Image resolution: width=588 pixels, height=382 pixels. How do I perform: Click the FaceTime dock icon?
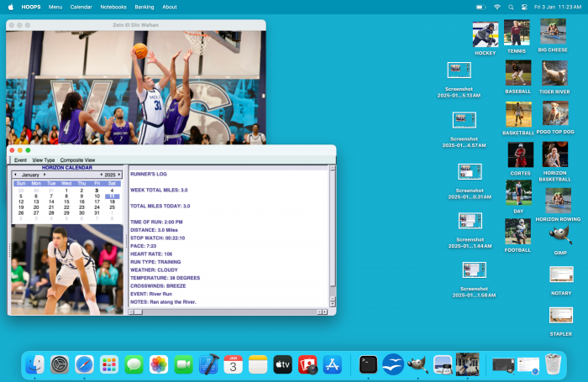point(183,364)
